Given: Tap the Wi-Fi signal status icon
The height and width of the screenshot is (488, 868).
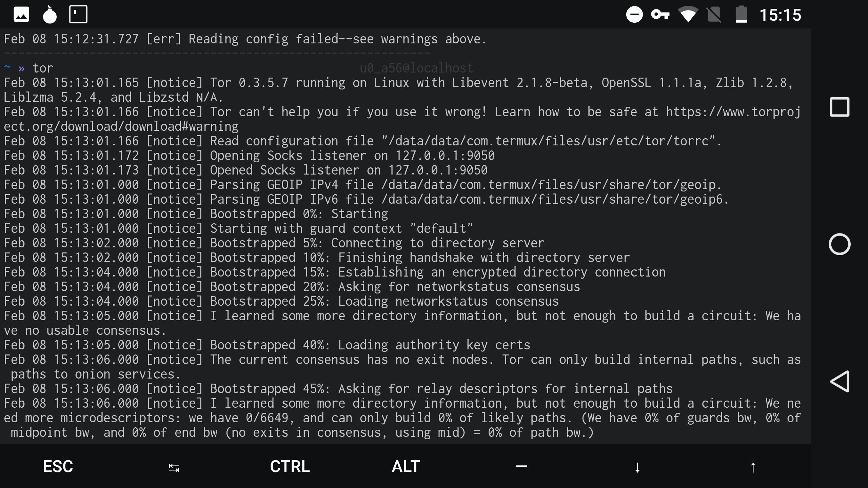Looking at the screenshot, I should pyautogui.click(x=688, y=15).
